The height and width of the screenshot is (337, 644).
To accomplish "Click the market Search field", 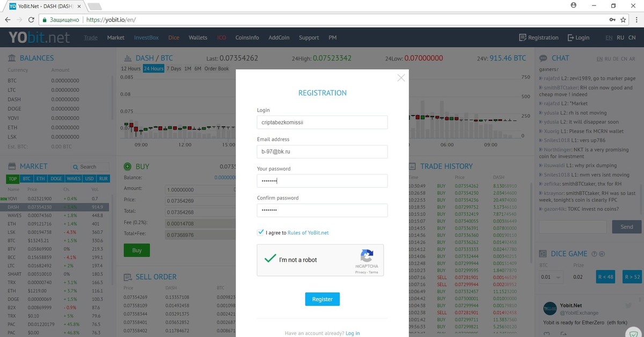I will [90, 167].
